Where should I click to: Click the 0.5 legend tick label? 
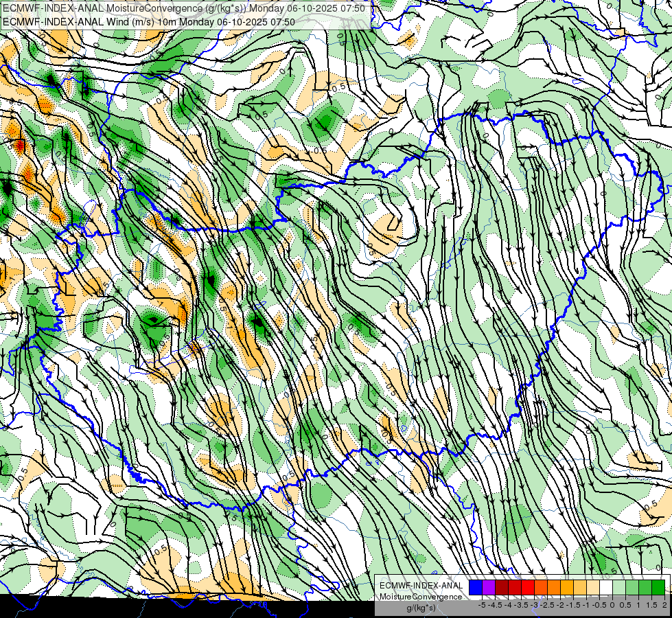click(x=626, y=605)
